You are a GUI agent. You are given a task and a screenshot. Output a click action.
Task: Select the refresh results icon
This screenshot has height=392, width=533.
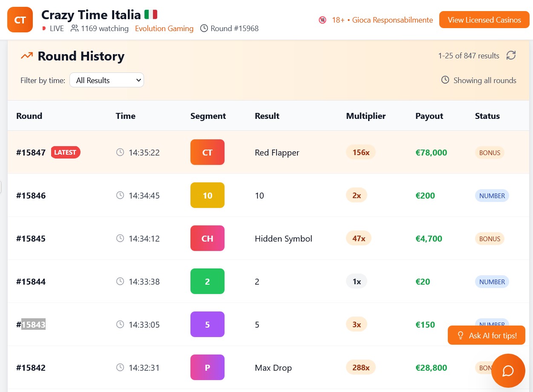pyautogui.click(x=511, y=55)
